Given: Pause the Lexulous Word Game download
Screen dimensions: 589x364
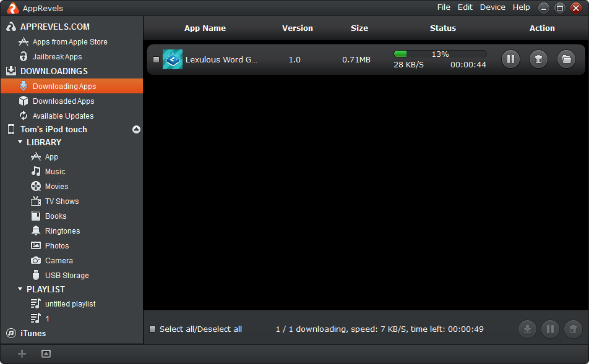Looking at the screenshot, I should 510,59.
